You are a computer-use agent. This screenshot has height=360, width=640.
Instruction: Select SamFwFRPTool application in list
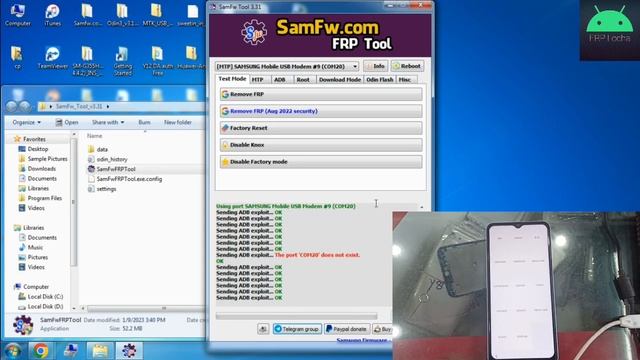pyautogui.click(x=112, y=169)
